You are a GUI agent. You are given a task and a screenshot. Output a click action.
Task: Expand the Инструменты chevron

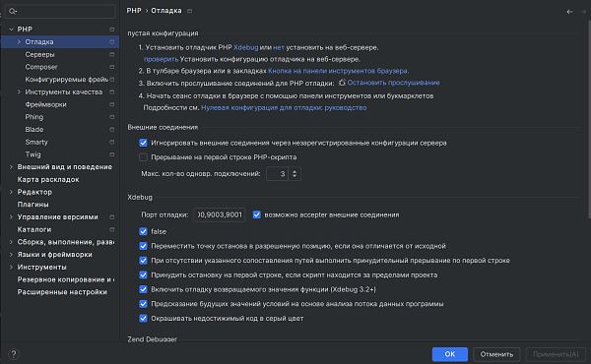tap(11, 268)
